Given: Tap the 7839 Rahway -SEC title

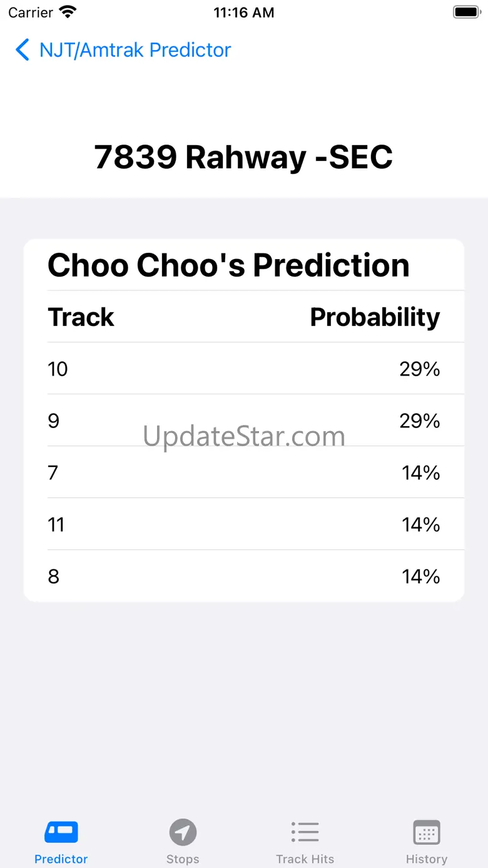Looking at the screenshot, I should pyautogui.click(x=244, y=157).
